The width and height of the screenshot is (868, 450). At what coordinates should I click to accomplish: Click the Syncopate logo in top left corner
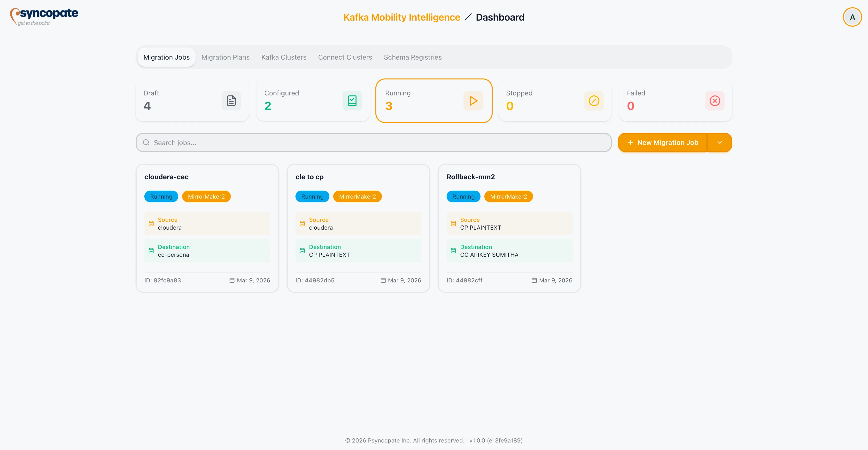pyautogui.click(x=43, y=16)
